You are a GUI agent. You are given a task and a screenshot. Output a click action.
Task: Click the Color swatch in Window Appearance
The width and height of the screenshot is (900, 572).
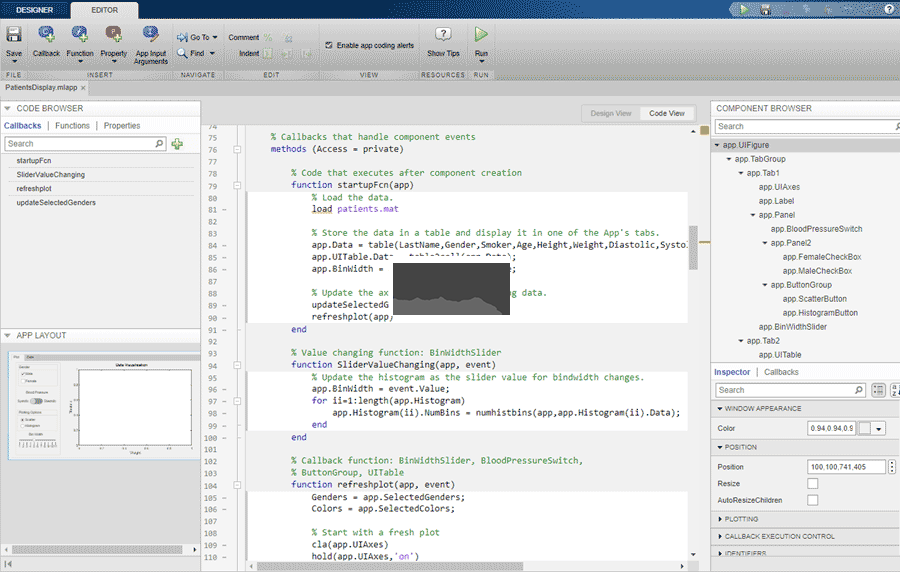click(865, 428)
